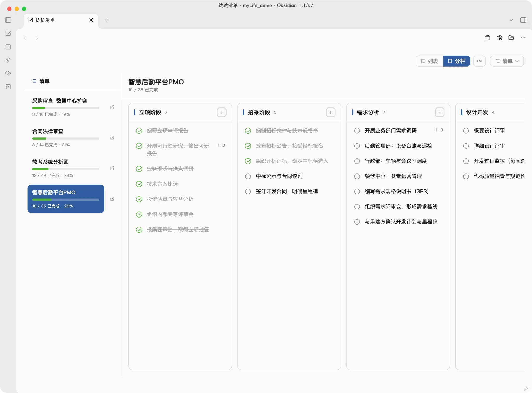Add a task to 立项阶段 column
The image size is (532, 393).
tap(222, 112)
